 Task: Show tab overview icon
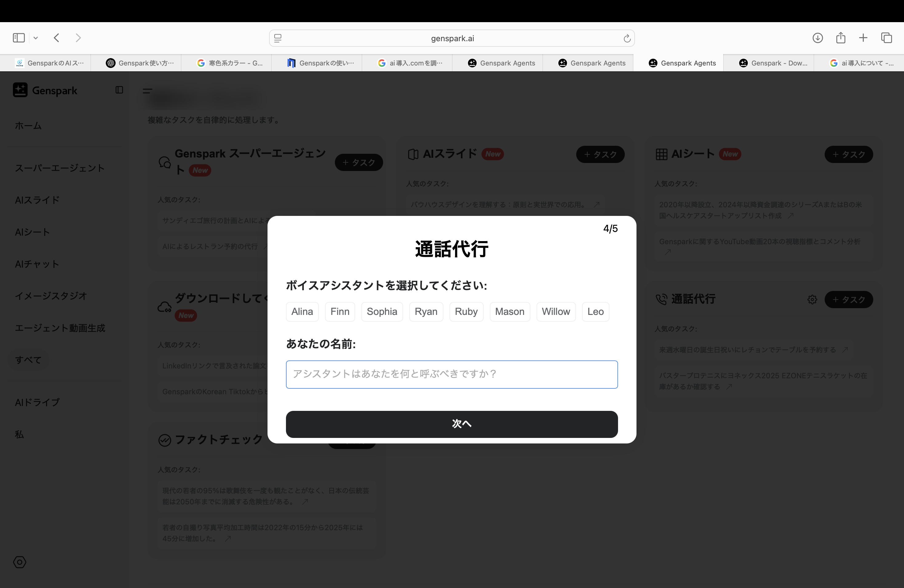[886, 38]
